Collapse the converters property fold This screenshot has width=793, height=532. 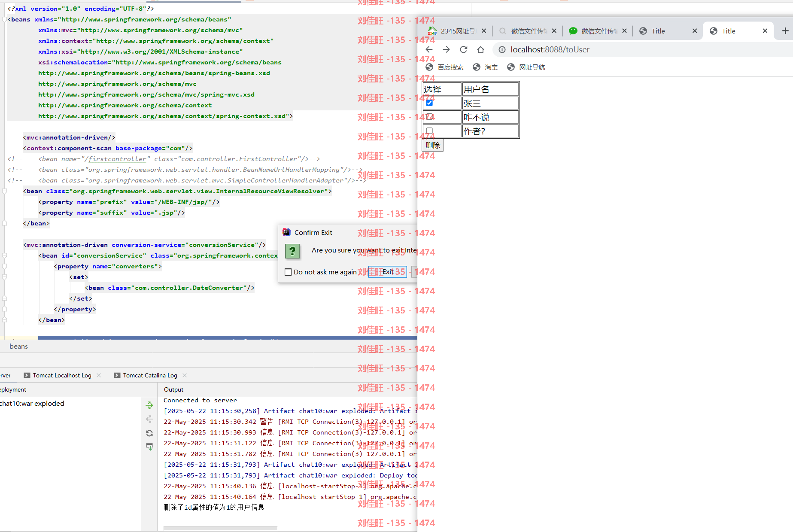(x=4, y=266)
